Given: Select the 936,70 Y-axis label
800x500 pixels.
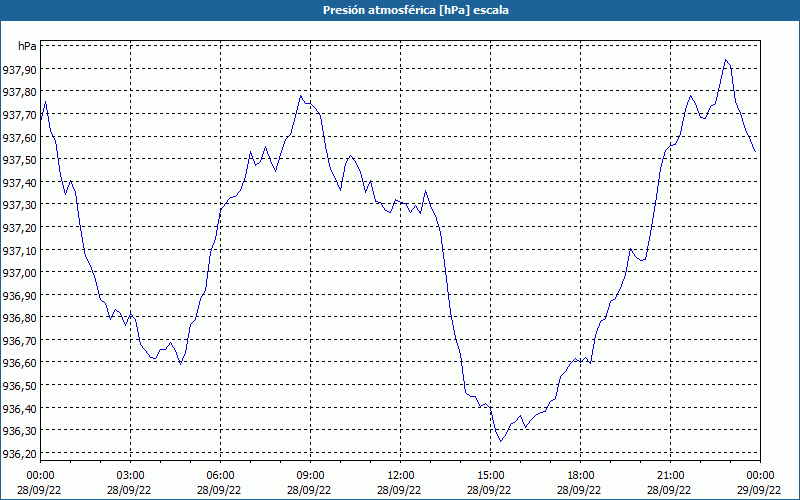Looking at the screenshot, I should point(20,341).
